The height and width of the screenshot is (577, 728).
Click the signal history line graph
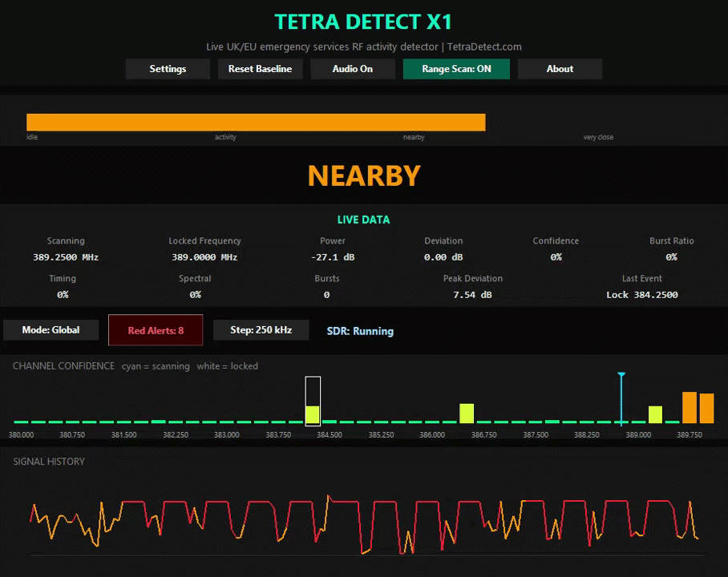point(364,525)
